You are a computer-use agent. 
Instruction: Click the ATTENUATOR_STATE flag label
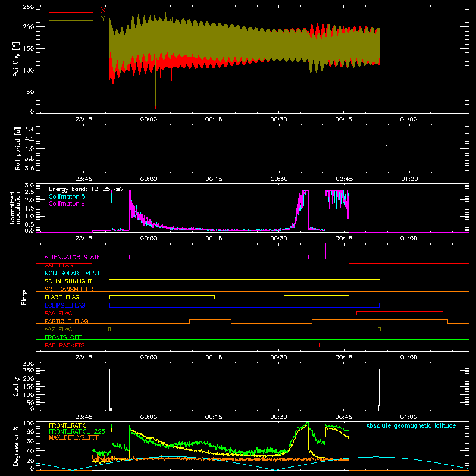72,257
